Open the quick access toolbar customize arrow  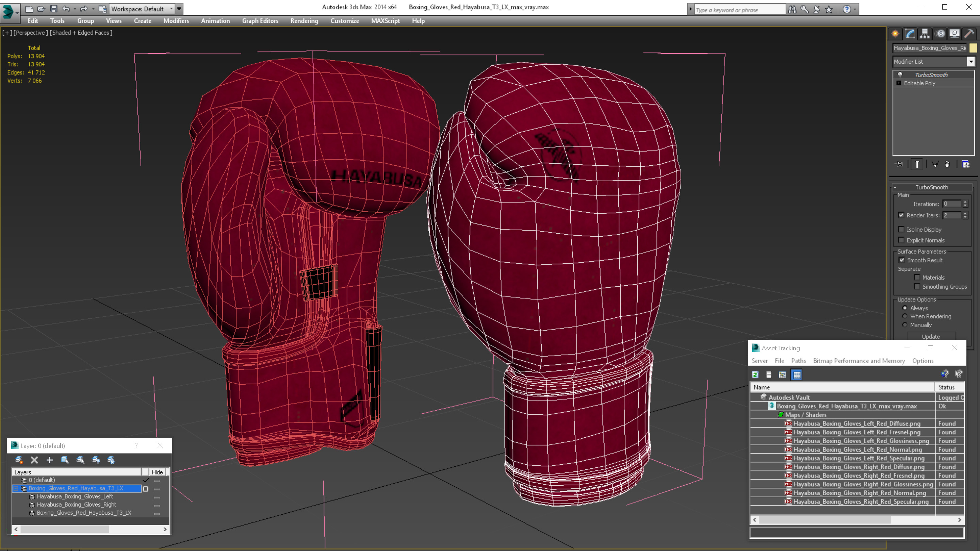click(179, 9)
